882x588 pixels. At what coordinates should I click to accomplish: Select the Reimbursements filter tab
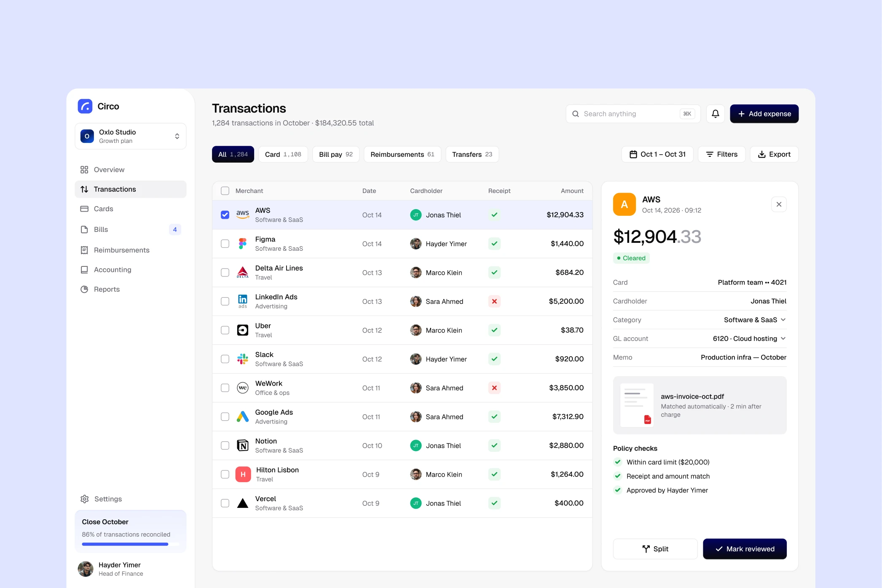[x=402, y=154]
